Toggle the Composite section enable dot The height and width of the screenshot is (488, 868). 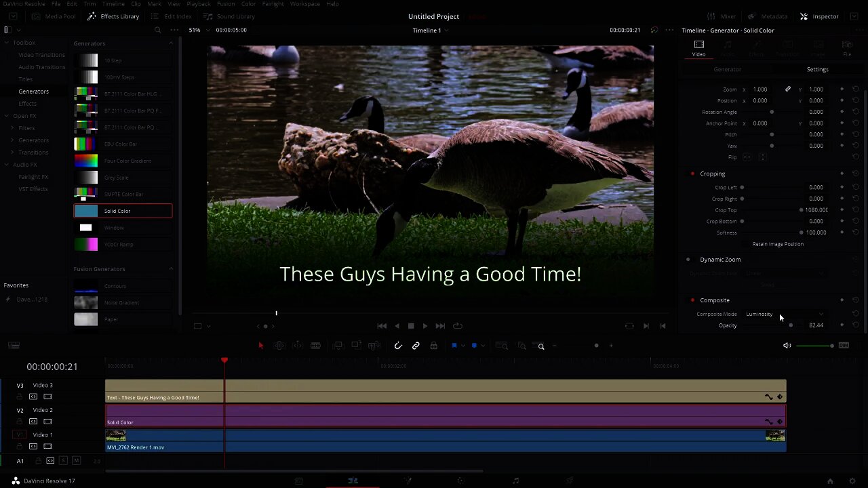692,300
